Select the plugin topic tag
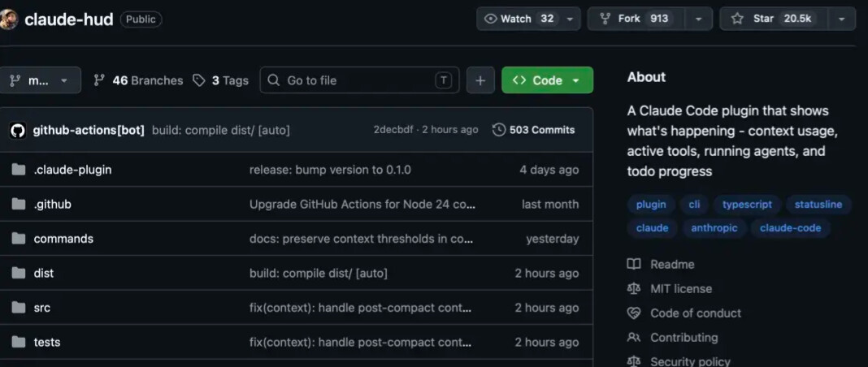The width and height of the screenshot is (868, 367). (x=651, y=205)
